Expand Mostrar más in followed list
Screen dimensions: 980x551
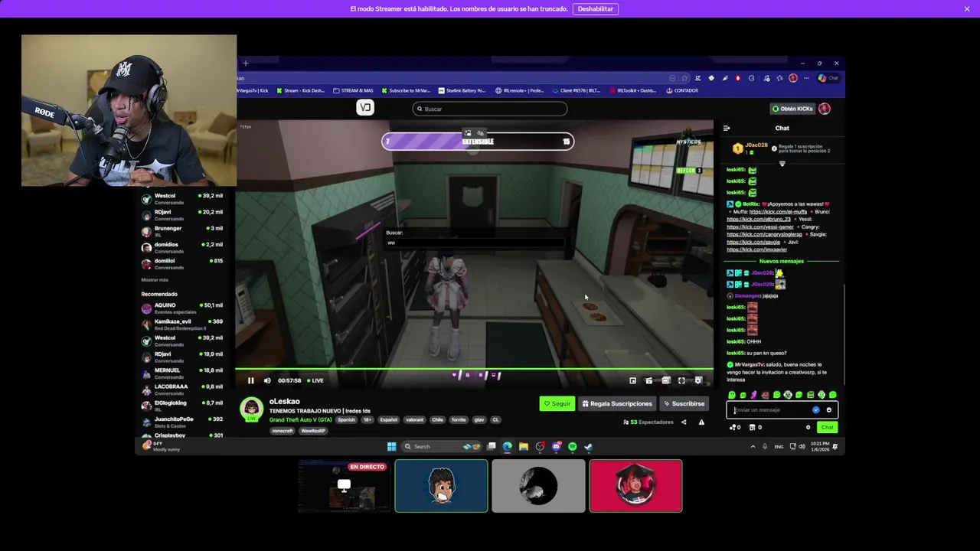click(x=155, y=280)
